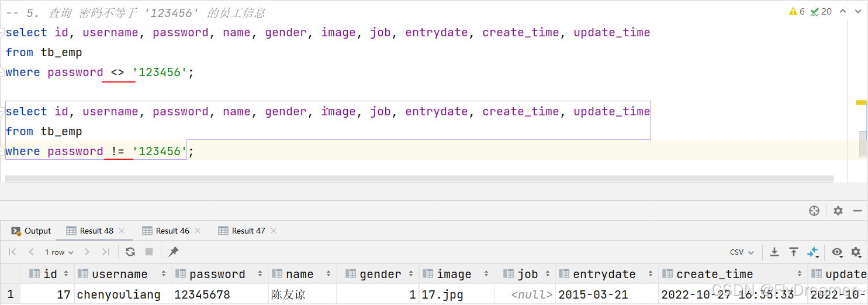Click the cell containing '12345678'

pyautogui.click(x=220, y=294)
